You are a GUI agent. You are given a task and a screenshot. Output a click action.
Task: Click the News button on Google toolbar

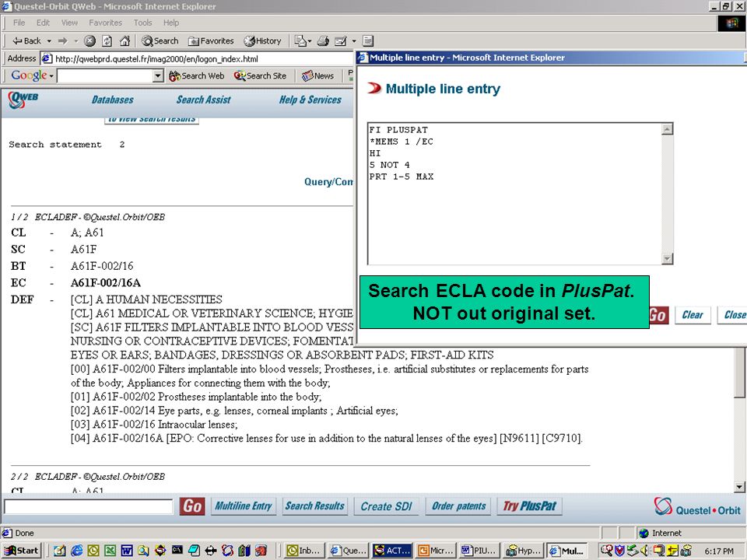(x=317, y=75)
